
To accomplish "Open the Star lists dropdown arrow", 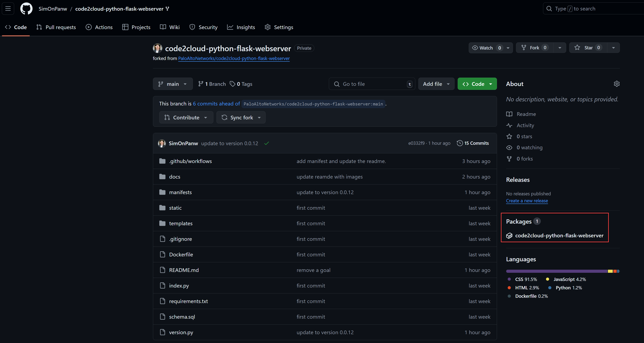I will [613, 48].
